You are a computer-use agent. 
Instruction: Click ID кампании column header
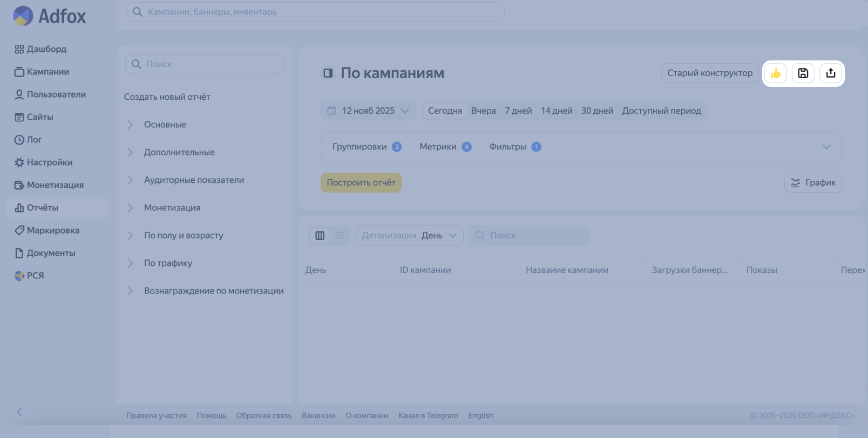455,270
